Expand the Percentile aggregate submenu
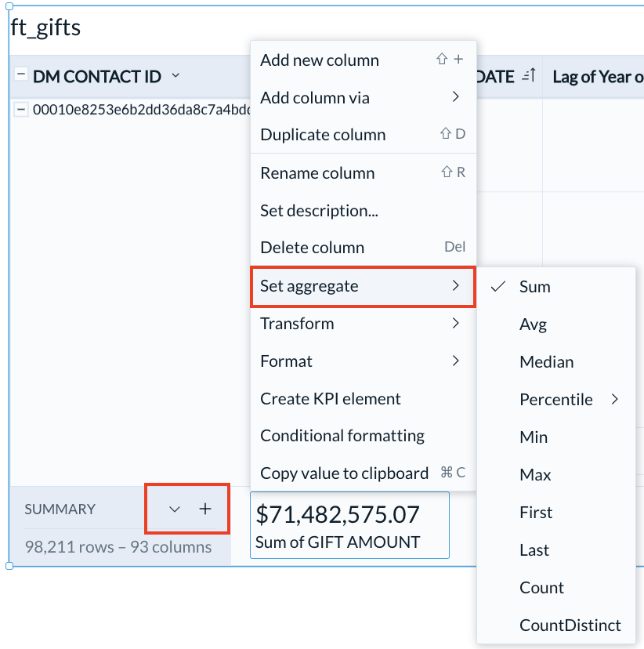This screenshot has width=644, height=649. pyautogui.click(x=556, y=400)
